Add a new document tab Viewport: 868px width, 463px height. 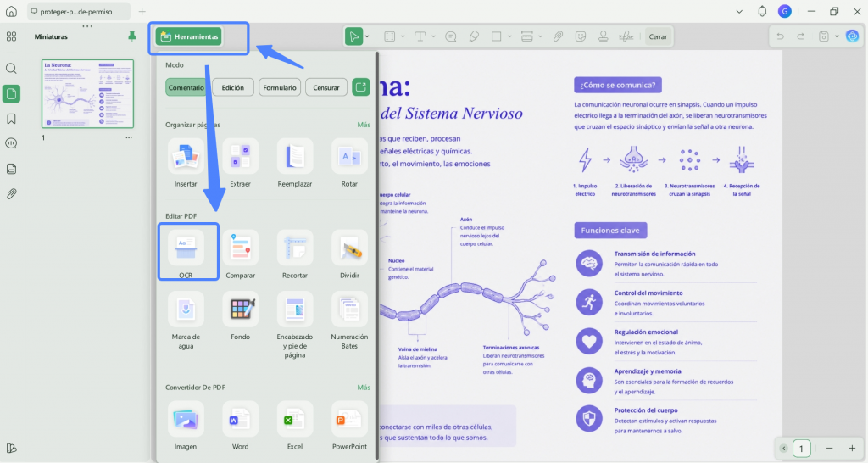pyautogui.click(x=142, y=11)
